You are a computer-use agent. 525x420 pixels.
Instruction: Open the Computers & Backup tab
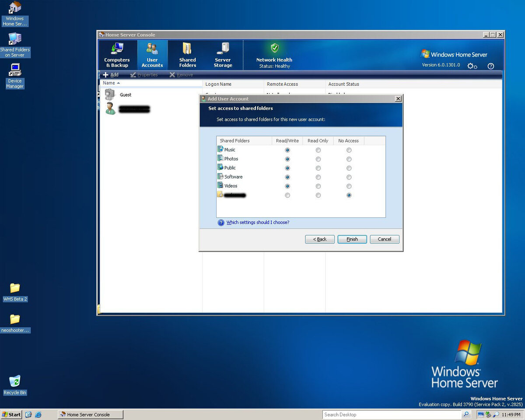[x=117, y=55]
